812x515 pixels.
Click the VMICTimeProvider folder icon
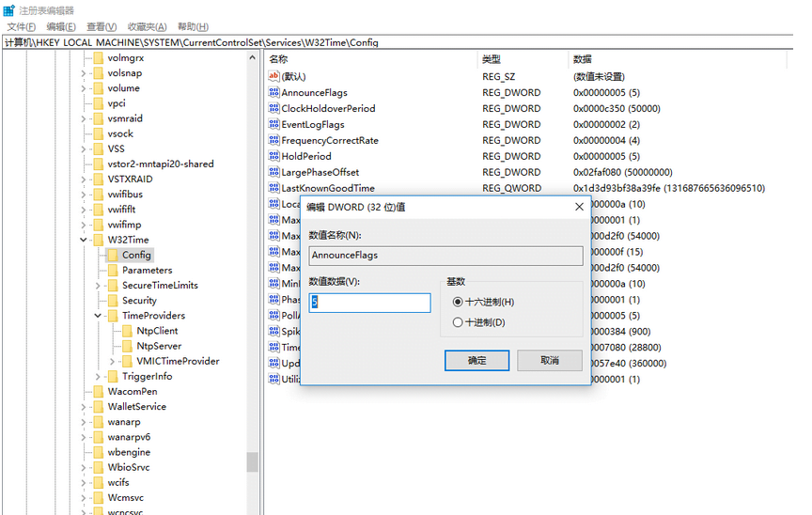[127, 361]
